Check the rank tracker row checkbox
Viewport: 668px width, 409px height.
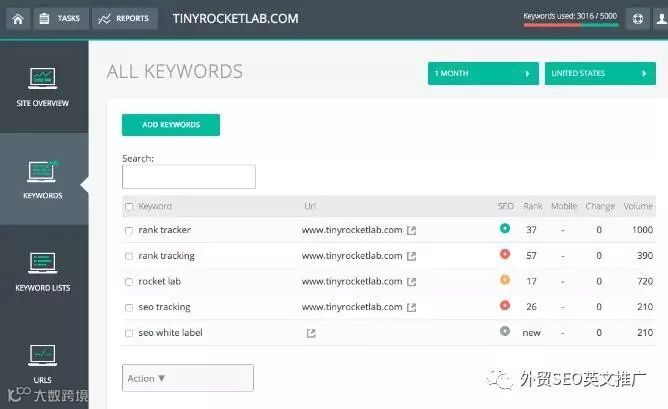coord(129,230)
